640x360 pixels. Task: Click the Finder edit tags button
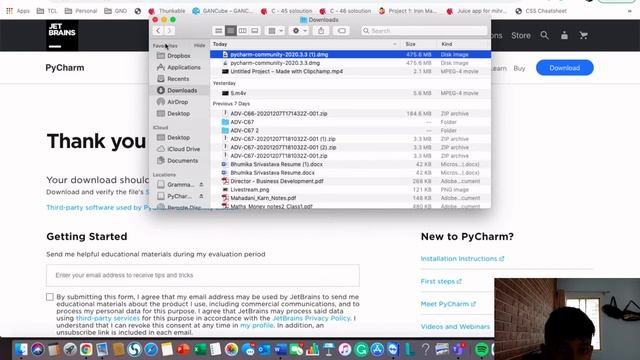[x=342, y=31]
